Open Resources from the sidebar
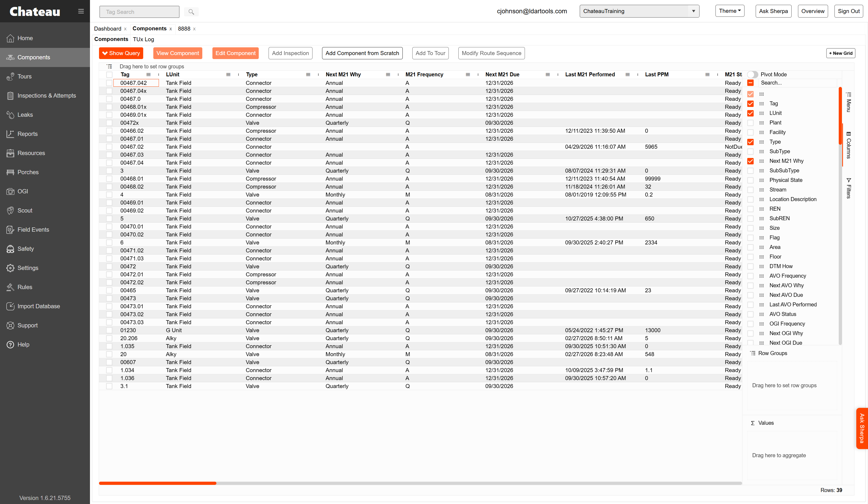 click(x=45, y=153)
